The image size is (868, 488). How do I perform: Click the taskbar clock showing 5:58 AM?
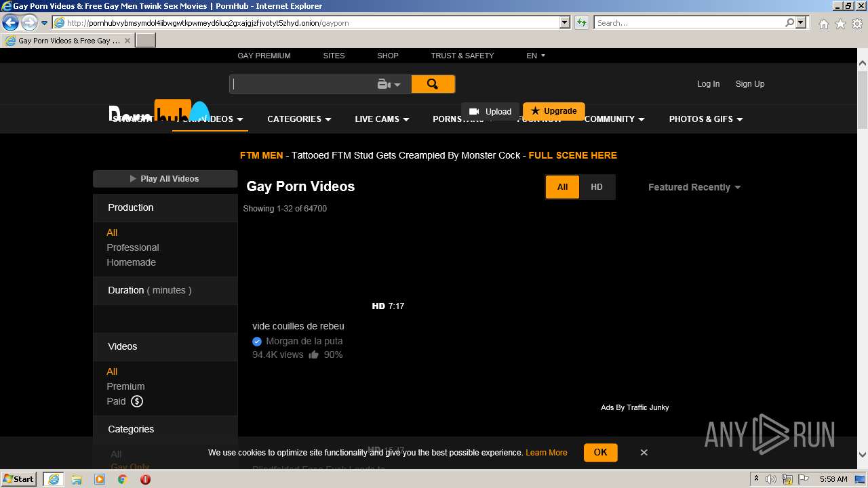pos(833,479)
